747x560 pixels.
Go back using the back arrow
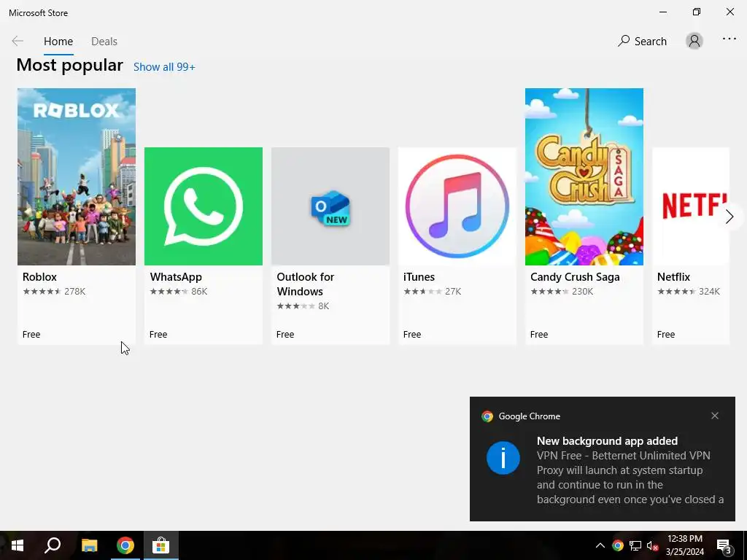coord(18,42)
